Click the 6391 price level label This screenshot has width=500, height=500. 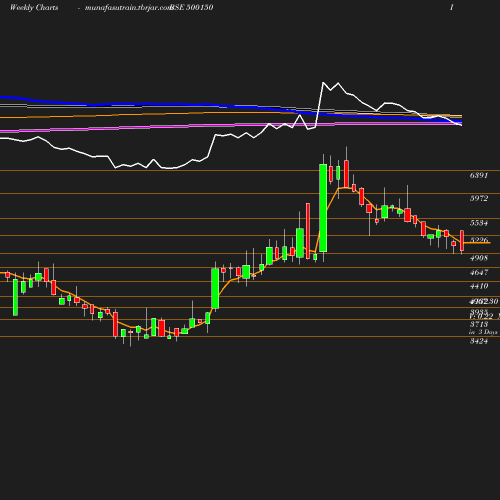[x=479, y=175]
